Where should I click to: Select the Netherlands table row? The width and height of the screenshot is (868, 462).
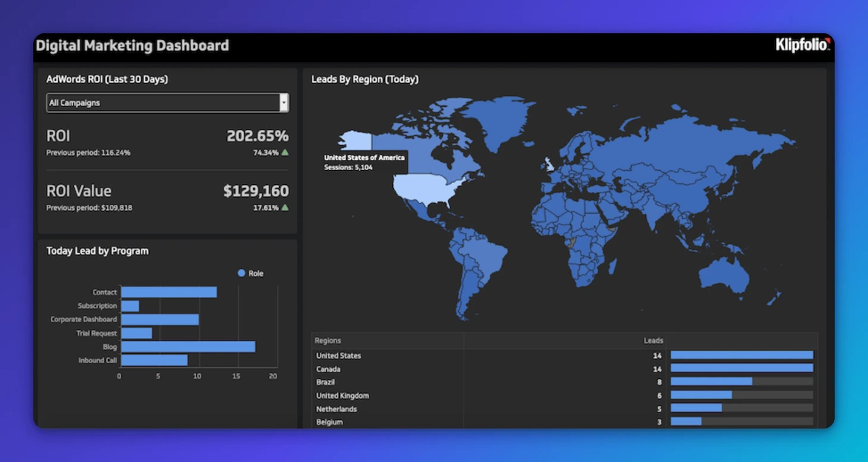tap(564, 409)
